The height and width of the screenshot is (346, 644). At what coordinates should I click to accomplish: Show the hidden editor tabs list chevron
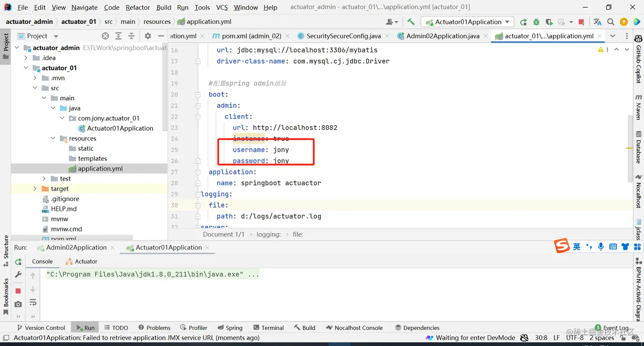click(x=613, y=36)
